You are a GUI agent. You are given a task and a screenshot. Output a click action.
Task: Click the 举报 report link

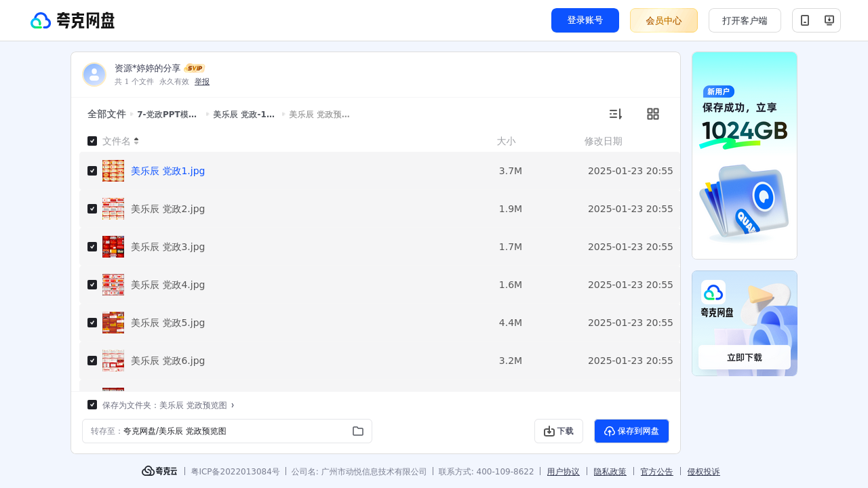(x=202, y=81)
